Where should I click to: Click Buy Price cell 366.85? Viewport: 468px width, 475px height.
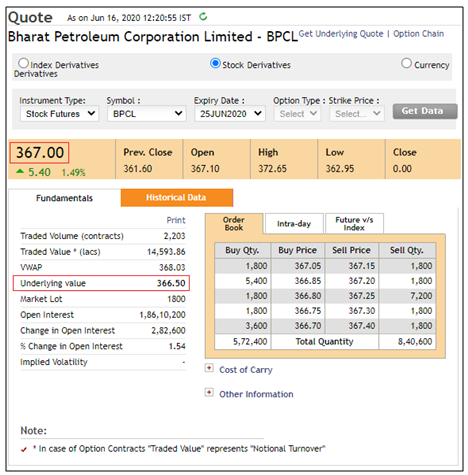(x=308, y=281)
